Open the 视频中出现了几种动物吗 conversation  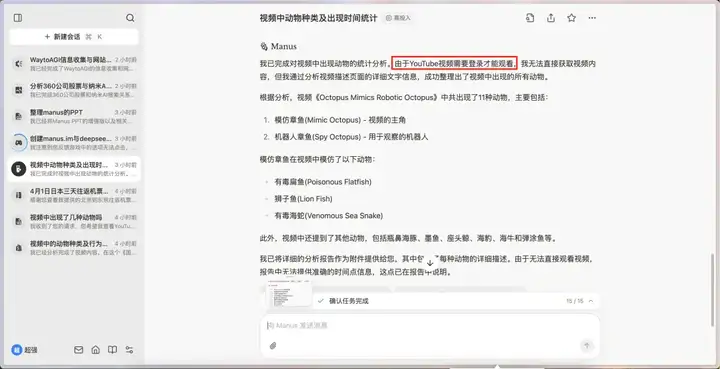click(x=74, y=221)
